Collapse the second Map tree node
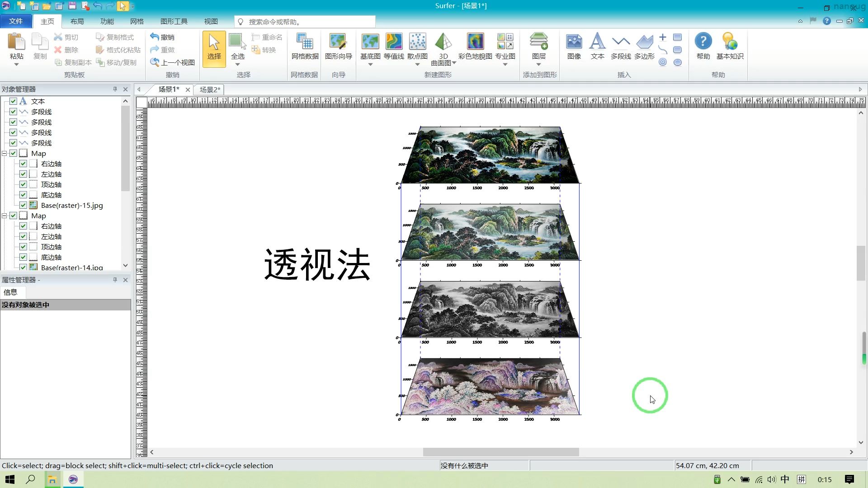 tap(4, 216)
